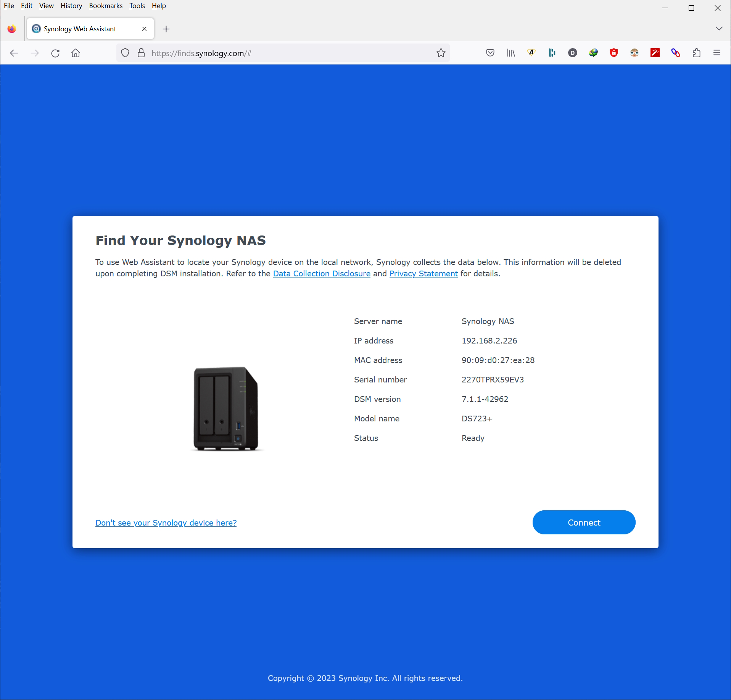Viewport: 731px width, 700px height.
Task: Reload the current page
Action: click(55, 53)
